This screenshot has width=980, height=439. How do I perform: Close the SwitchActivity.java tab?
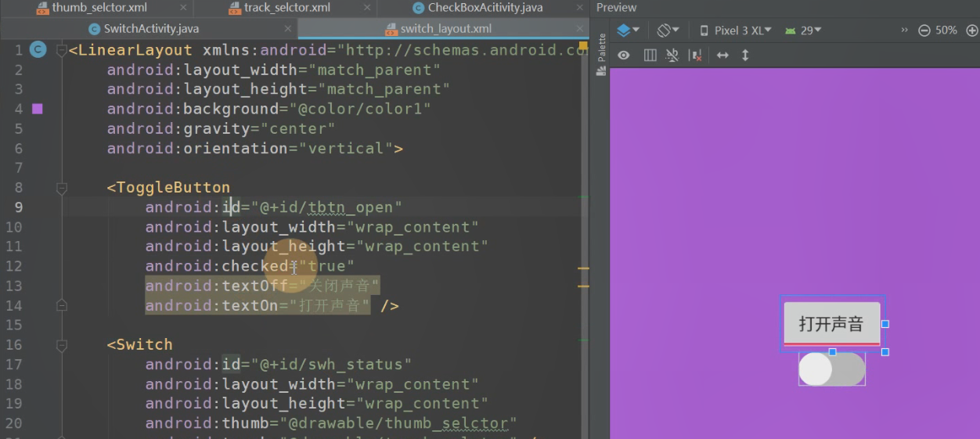288,29
